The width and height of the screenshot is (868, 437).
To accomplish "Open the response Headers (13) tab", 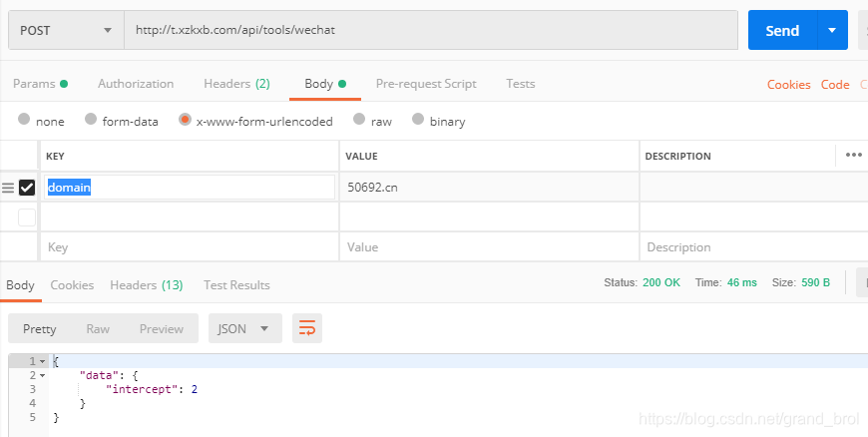I will [x=146, y=285].
